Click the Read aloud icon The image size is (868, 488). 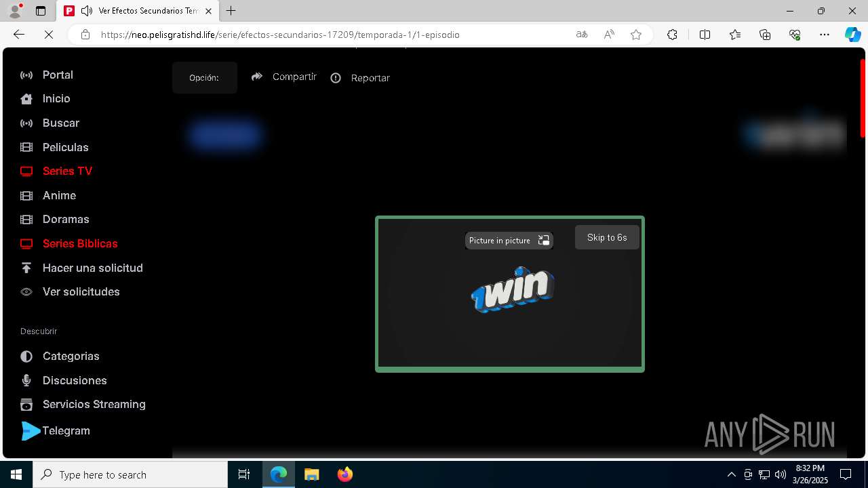(x=609, y=35)
